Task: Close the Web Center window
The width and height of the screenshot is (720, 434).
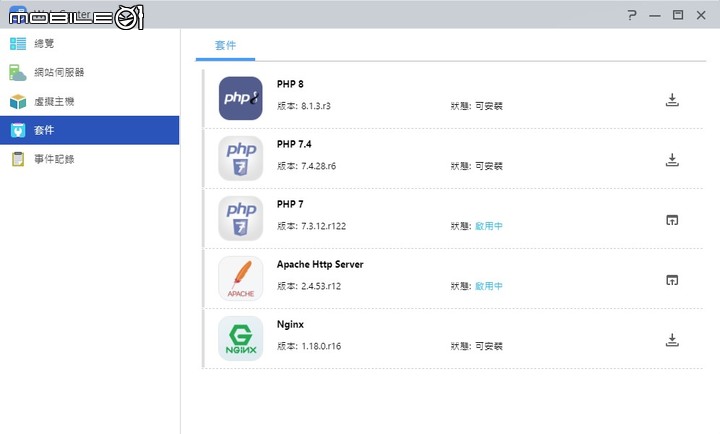Action: tap(701, 15)
